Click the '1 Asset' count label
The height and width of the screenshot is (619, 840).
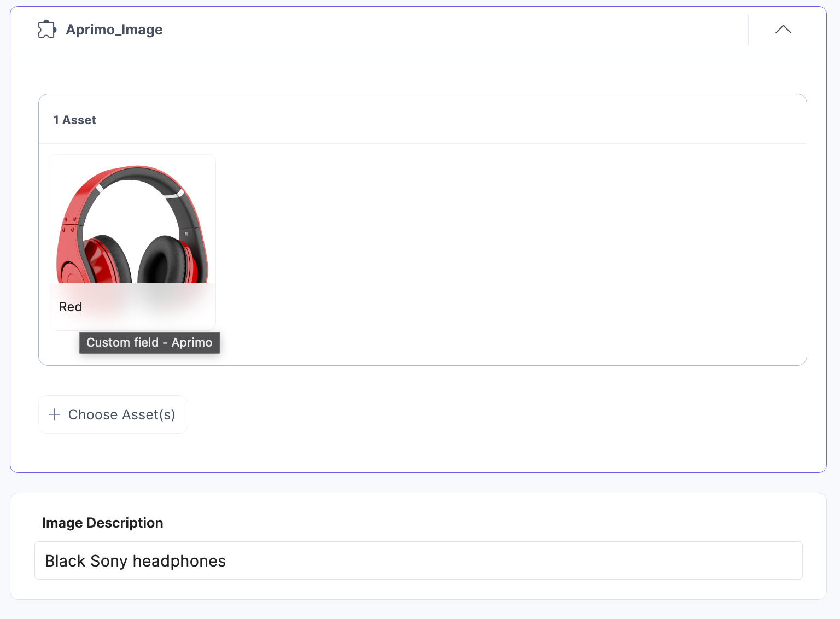(74, 120)
